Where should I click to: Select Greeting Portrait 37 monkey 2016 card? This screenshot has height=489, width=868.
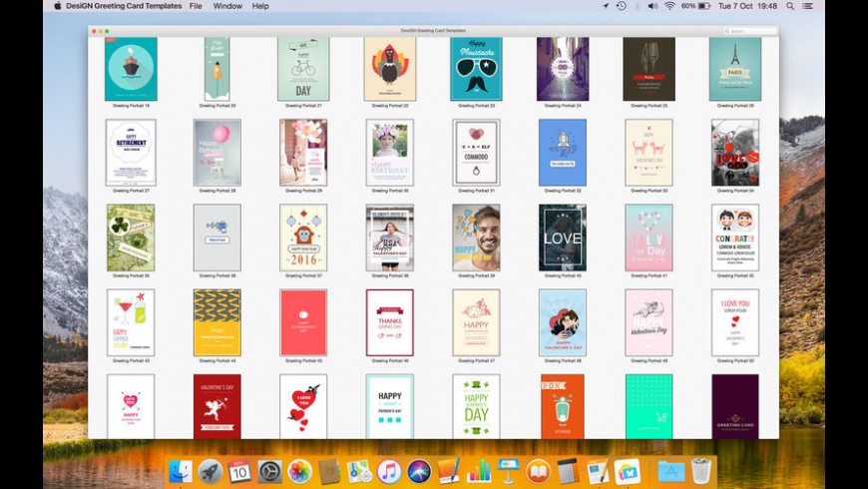(303, 238)
